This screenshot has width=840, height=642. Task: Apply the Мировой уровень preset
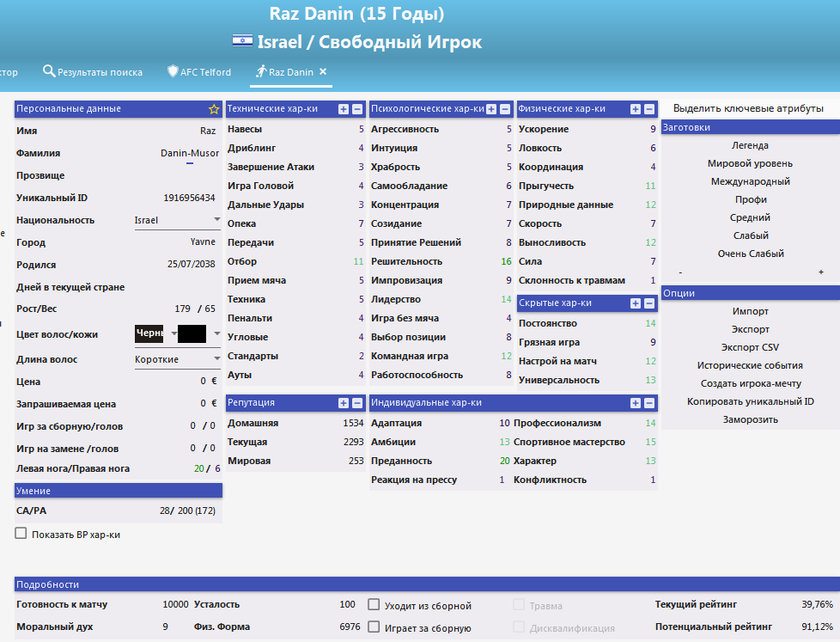click(750, 163)
